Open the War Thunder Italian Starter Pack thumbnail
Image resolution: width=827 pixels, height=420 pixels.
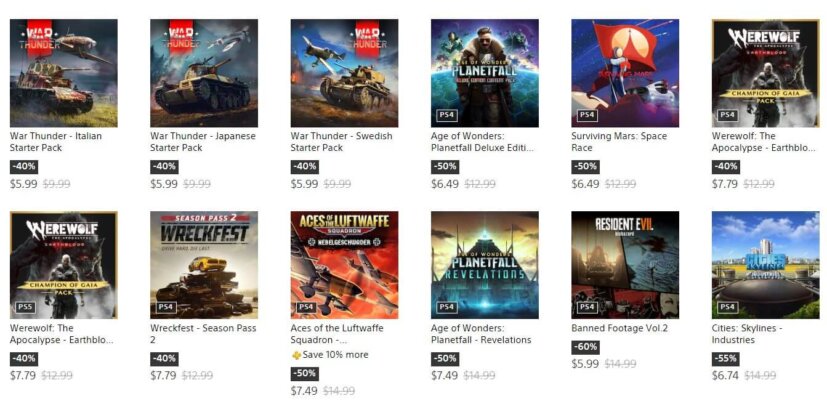point(63,73)
